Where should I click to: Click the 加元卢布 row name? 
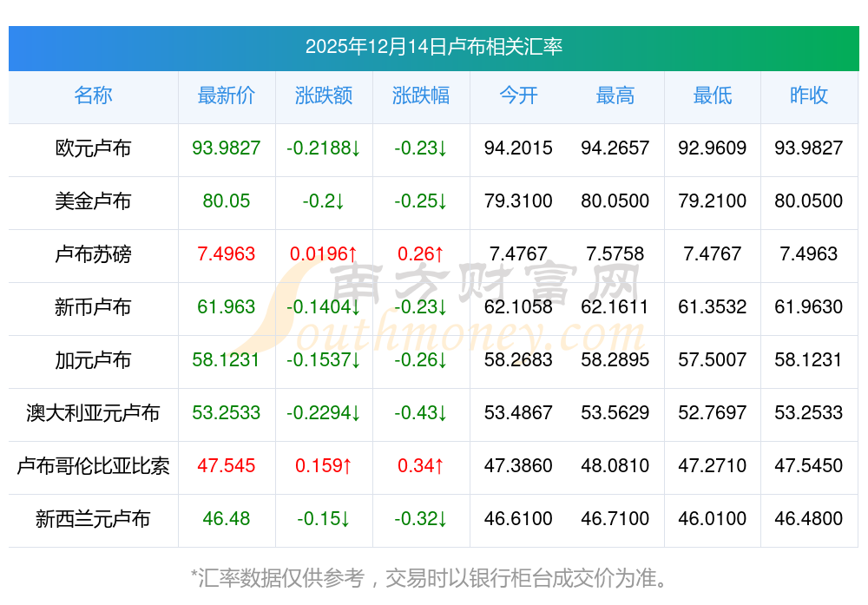click(93, 360)
